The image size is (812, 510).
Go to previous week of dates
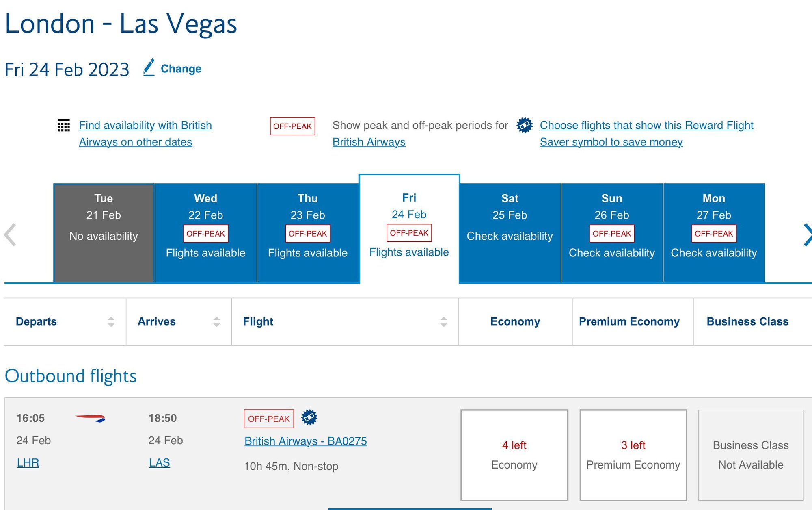click(10, 234)
